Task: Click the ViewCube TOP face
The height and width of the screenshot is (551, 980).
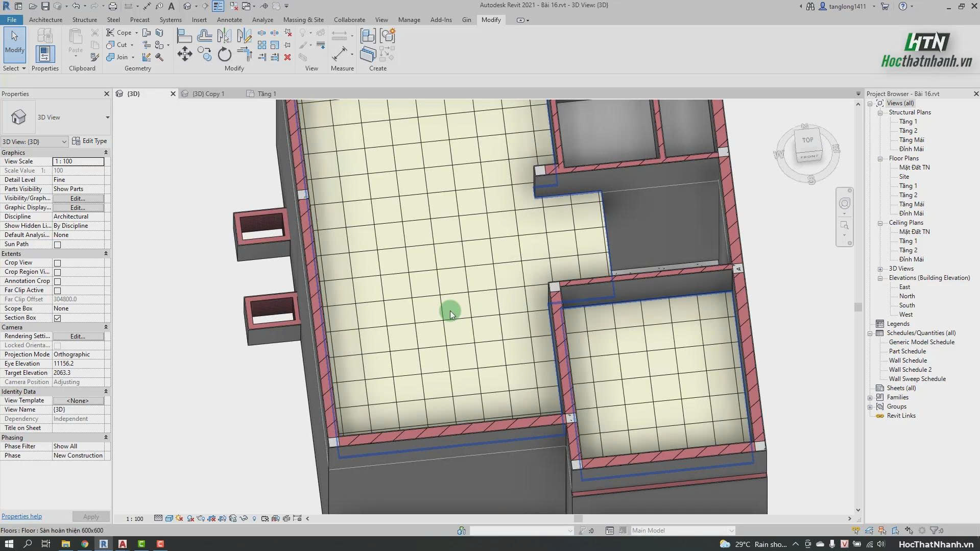Action: [x=807, y=140]
